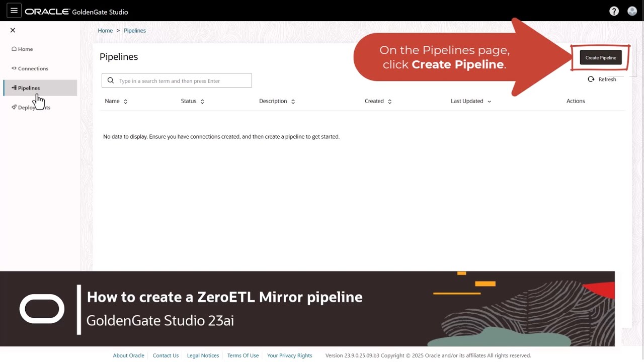Open Contact Us footer link
The height and width of the screenshot is (362, 644).
click(166, 355)
